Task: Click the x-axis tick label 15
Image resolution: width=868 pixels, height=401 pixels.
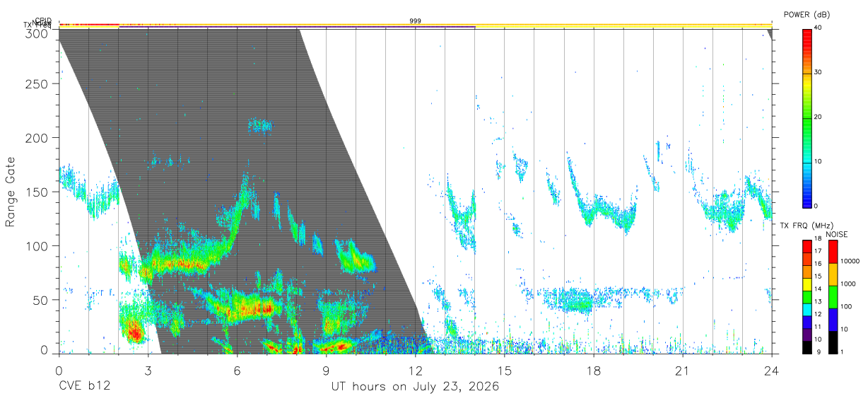Action: click(504, 371)
